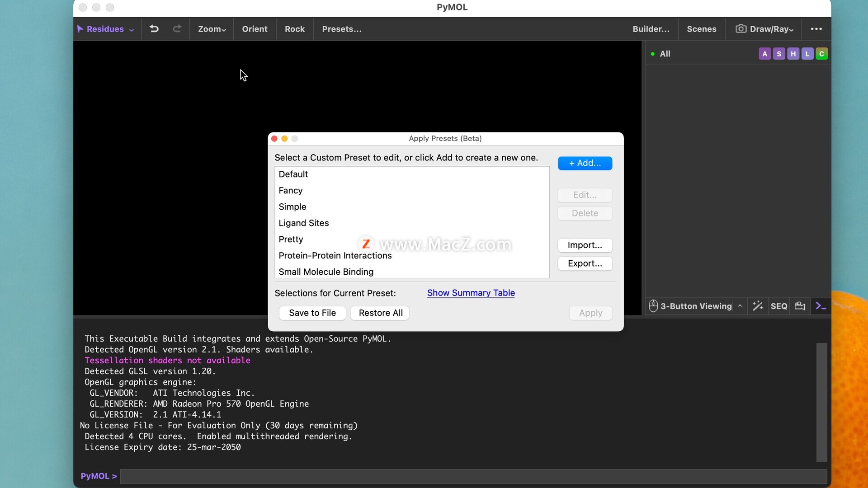Click the L (Label) button for All
This screenshot has height=488, width=868.
(807, 54)
